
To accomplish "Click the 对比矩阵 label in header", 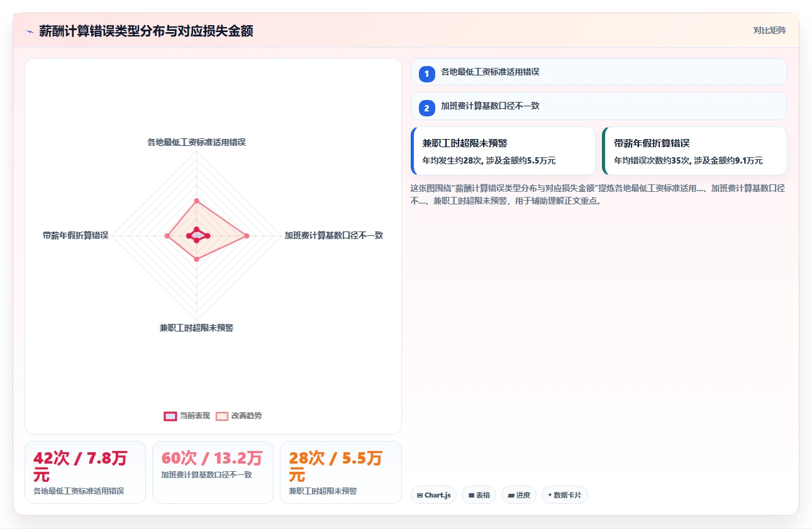I will tap(769, 30).
